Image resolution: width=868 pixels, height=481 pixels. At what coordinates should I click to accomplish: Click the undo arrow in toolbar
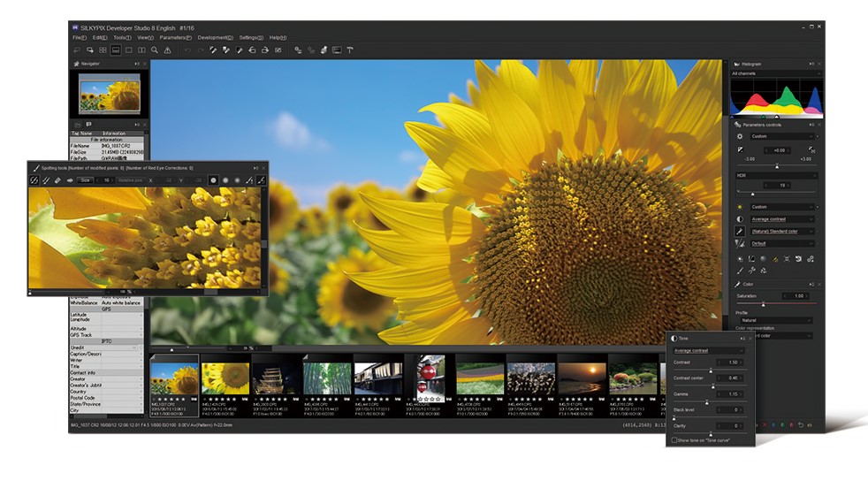point(187,50)
